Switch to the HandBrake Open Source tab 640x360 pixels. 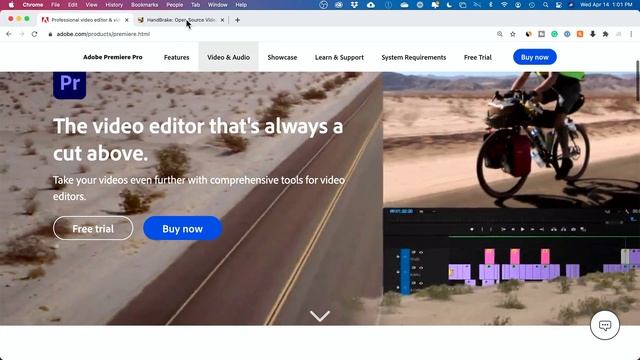(x=181, y=20)
